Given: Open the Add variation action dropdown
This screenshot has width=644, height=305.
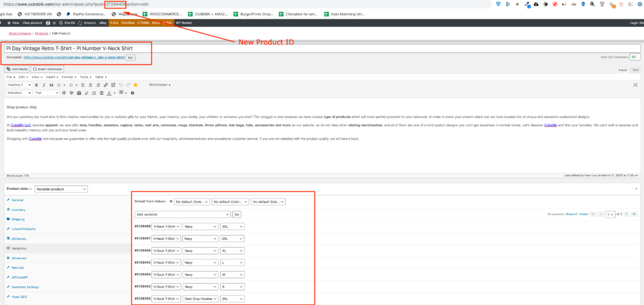Looking at the screenshot, I should pos(182,214).
